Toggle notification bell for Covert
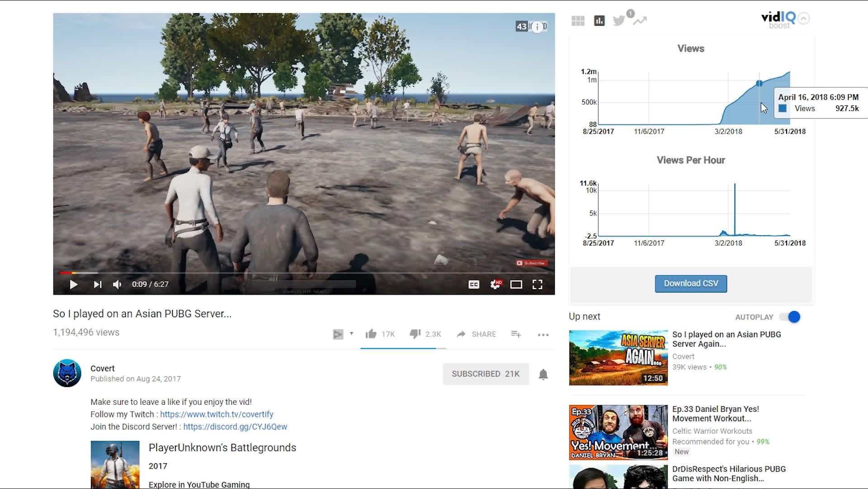 pyautogui.click(x=543, y=374)
